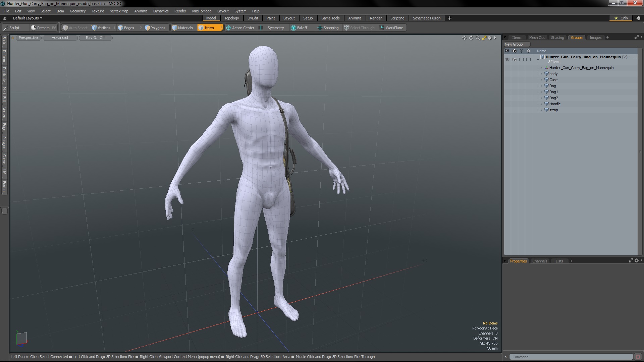
Task: Click in the Command input field
Action: coord(571,357)
